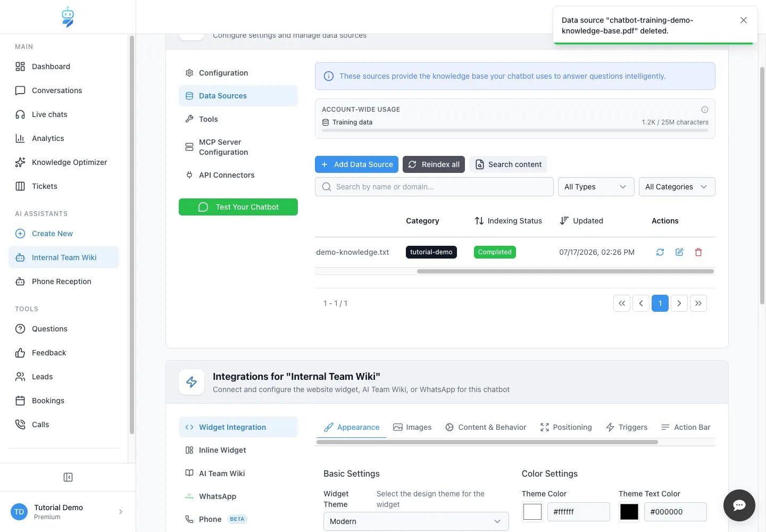Switch to the Positioning tab
Screen dimensions: 766x532
click(566, 427)
